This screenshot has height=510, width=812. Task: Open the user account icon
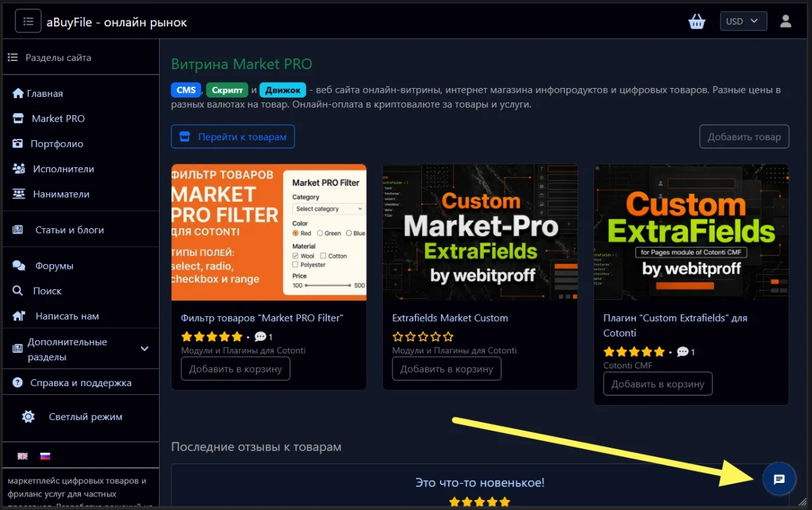(786, 21)
